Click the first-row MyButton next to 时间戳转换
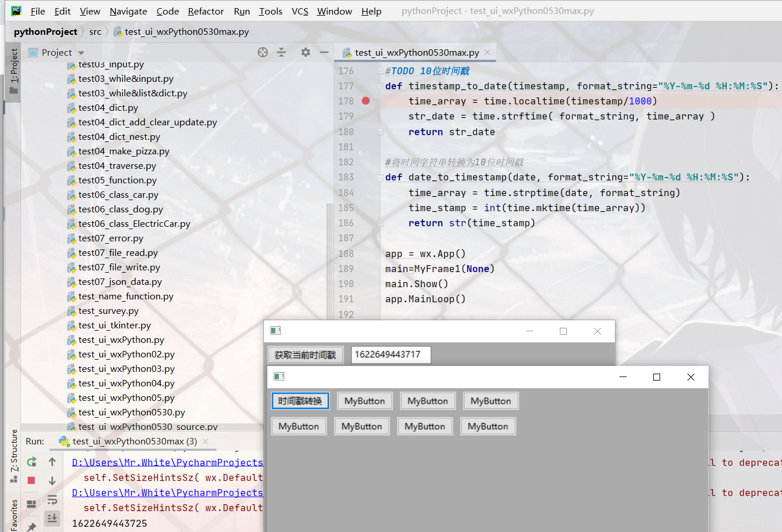This screenshot has width=782, height=532. click(x=364, y=401)
